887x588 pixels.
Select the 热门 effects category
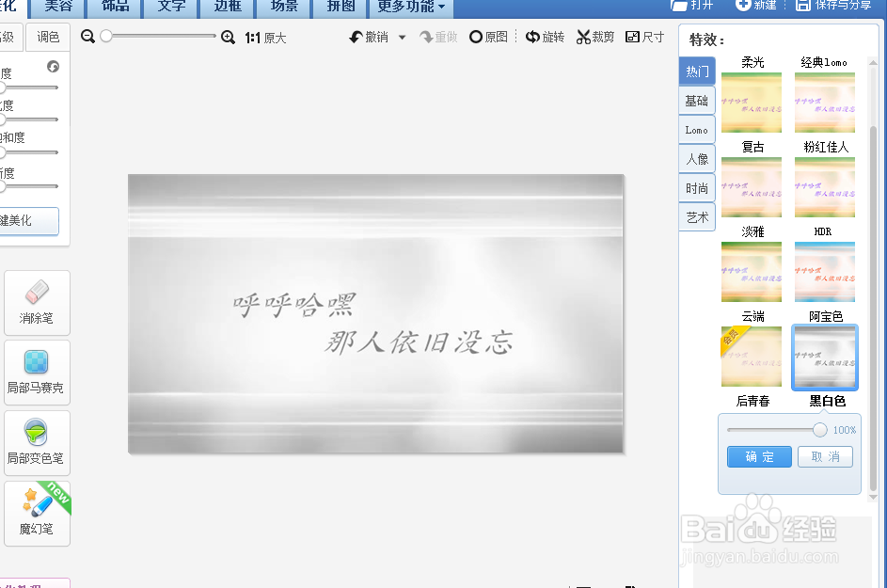tap(697, 72)
